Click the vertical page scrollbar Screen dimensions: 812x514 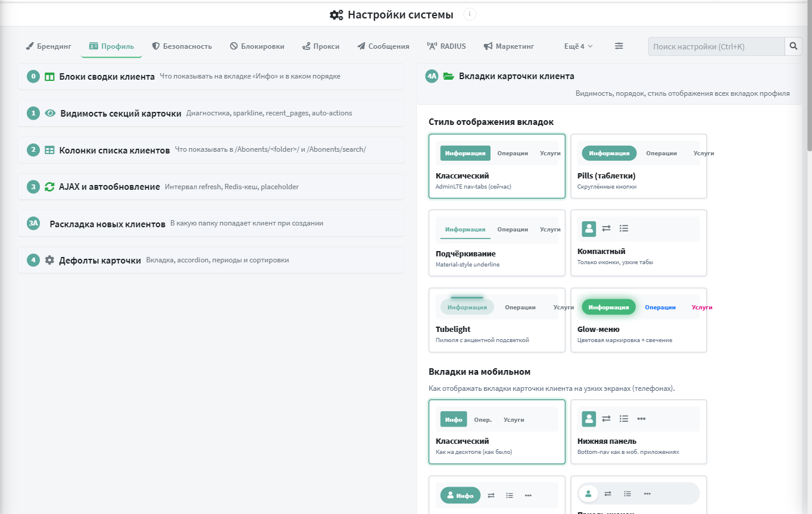click(x=808, y=77)
